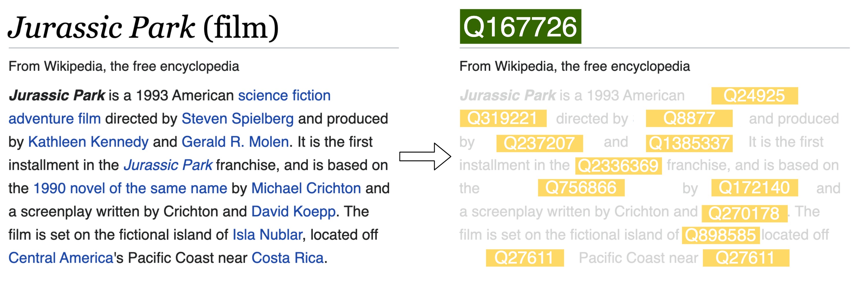The height and width of the screenshot is (287, 868).
Task: Open the Central America link
Action: tap(61, 258)
